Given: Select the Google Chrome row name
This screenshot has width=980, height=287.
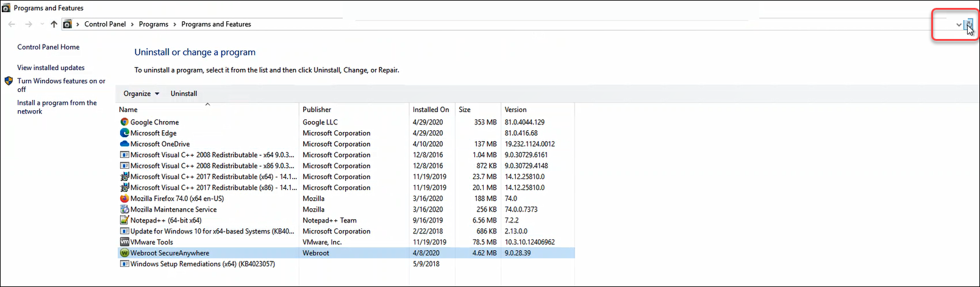Looking at the screenshot, I should (x=154, y=122).
